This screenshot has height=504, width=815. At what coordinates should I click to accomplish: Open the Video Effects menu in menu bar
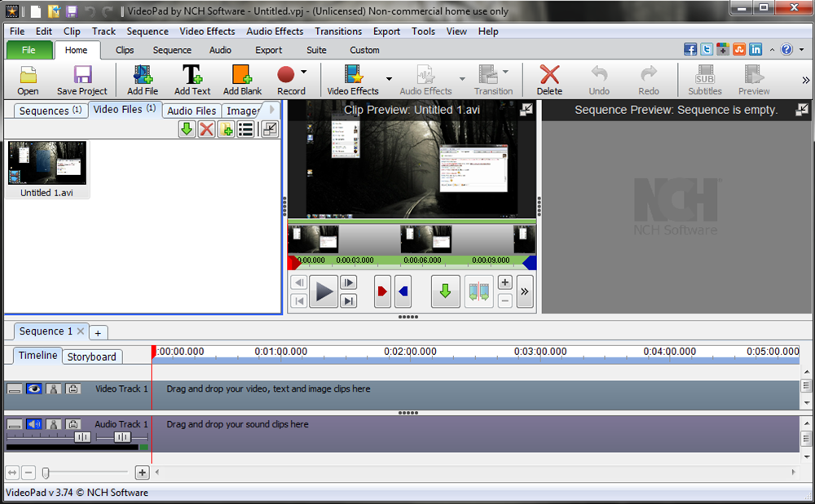click(x=207, y=31)
